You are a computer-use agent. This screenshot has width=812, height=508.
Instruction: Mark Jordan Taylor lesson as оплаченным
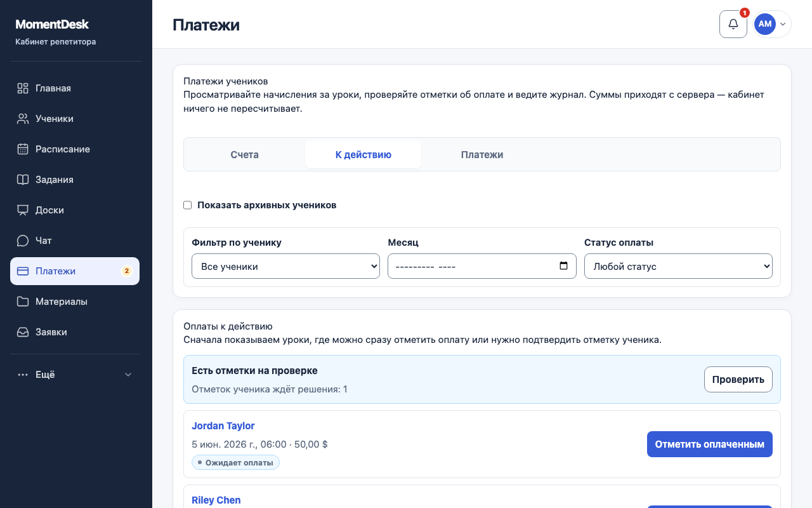click(x=710, y=444)
